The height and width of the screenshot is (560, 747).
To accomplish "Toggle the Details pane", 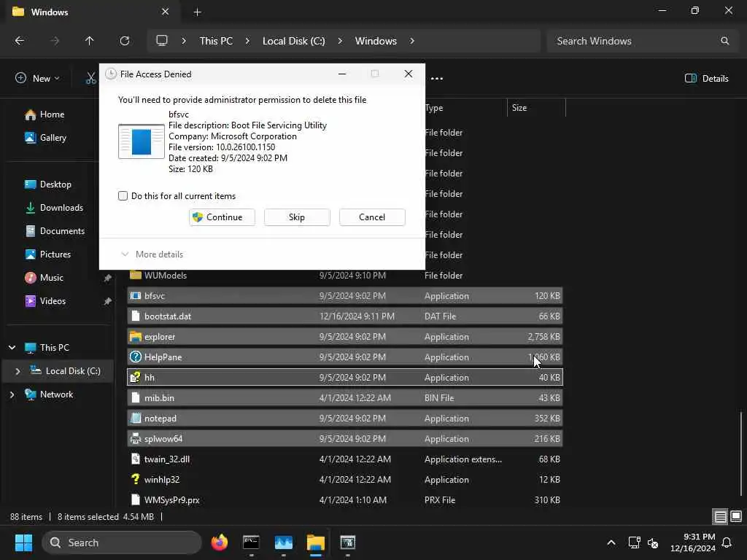I will pos(706,79).
